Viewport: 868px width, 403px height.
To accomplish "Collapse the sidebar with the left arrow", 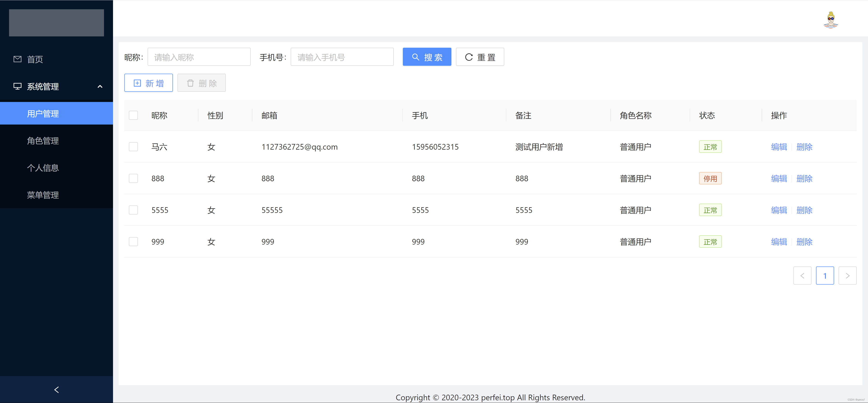I will pos(57,389).
